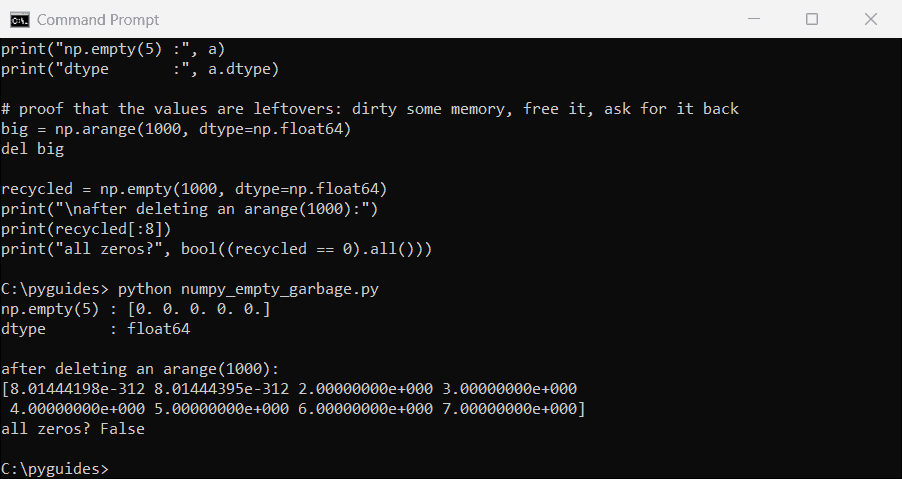
Task: Close the Command Prompt window
Action: pos(870,19)
